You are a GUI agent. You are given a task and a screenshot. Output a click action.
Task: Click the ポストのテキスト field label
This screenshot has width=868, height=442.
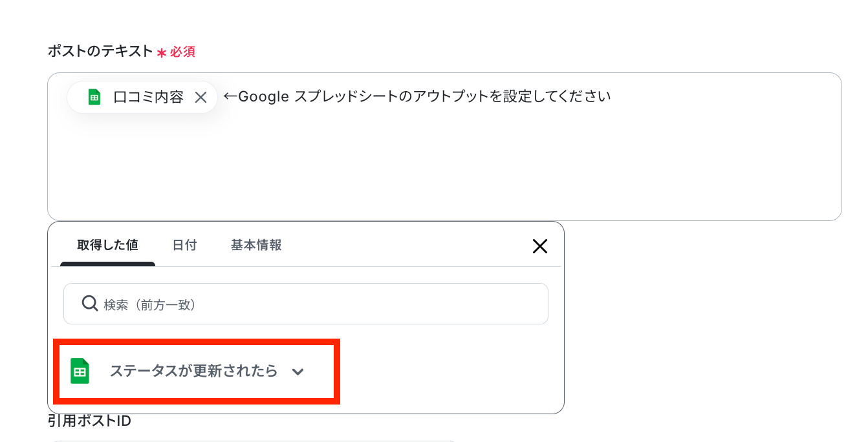pos(100,51)
